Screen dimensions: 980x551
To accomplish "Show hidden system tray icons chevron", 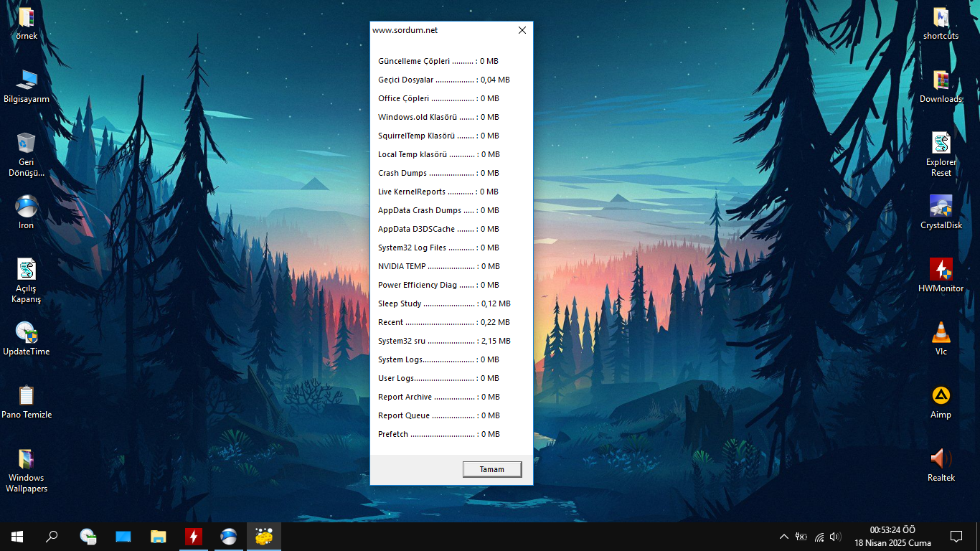I will pyautogui.click(x=783, y=537).
